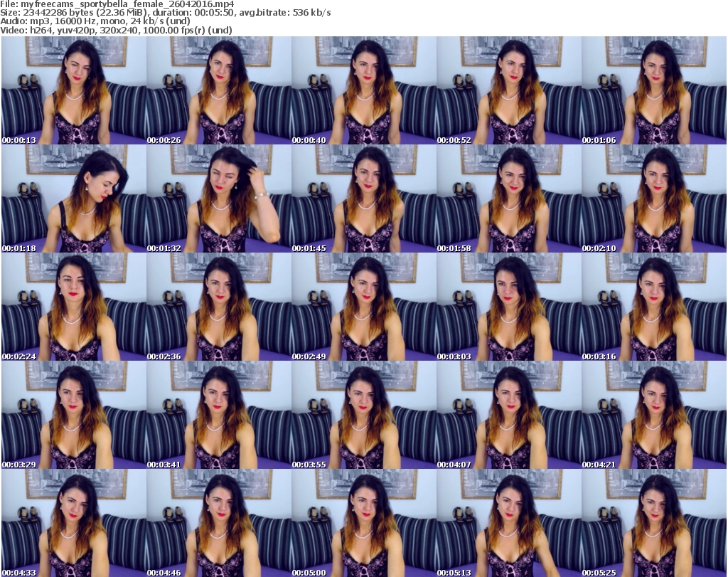Select the thumbnail frame stamped 00:03:16
This screenshot has width=728, height=577.
point(654,307)
